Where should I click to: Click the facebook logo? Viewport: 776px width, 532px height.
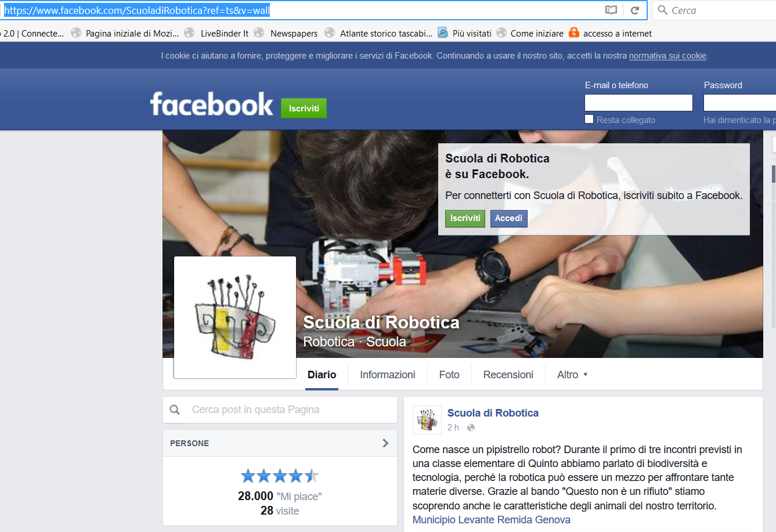[212, 104]
